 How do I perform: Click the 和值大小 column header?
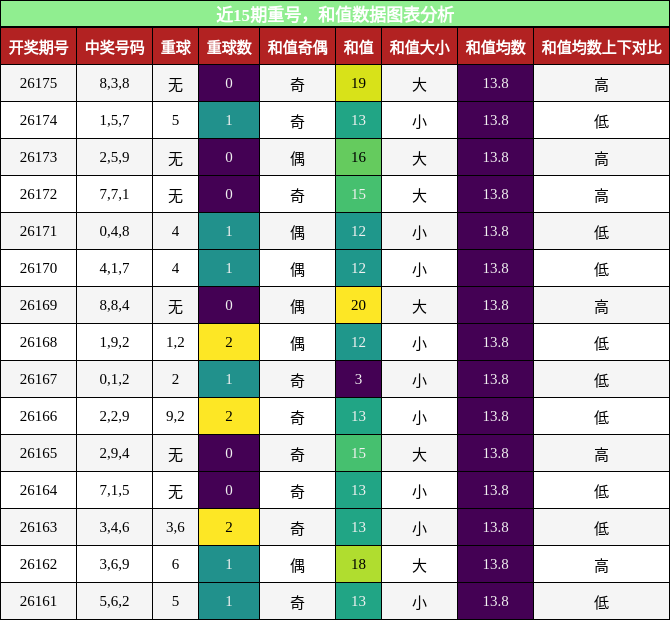tap(419, 47)
